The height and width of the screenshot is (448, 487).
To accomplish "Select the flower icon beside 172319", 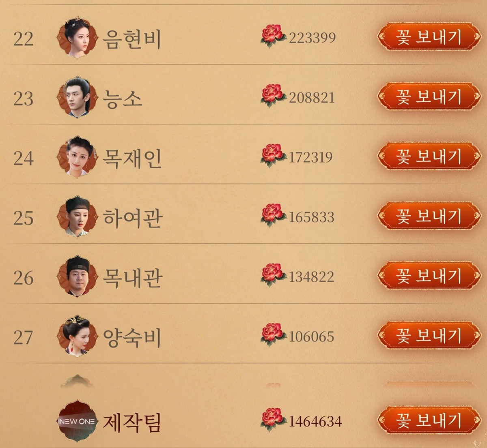I will (x=273, y=155).
